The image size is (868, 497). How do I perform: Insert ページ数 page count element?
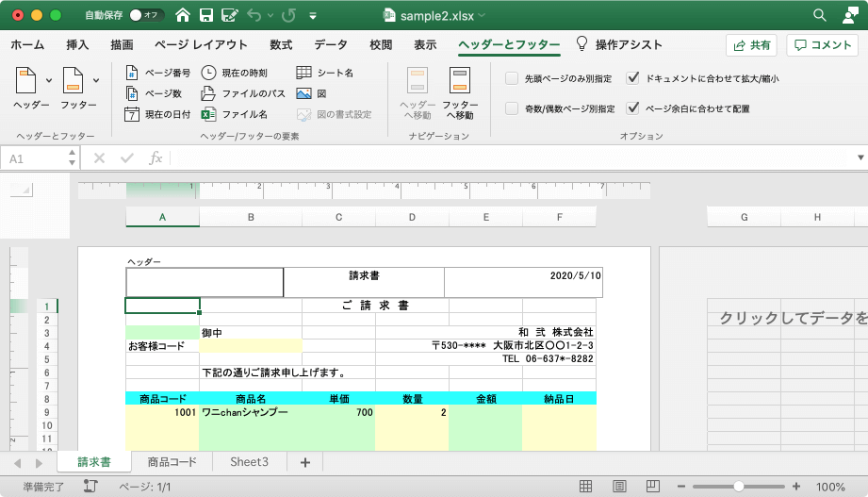(x=154, y=93)
